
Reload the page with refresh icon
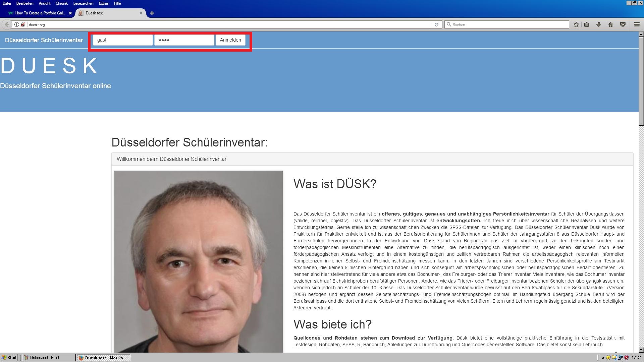436,24
